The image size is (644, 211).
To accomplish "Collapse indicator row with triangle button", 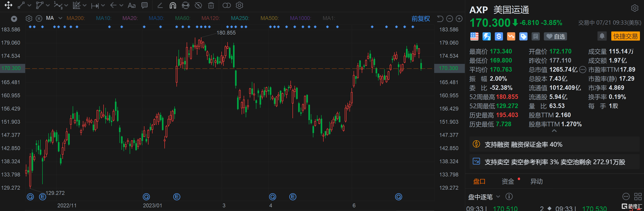I will click(14, 19).
